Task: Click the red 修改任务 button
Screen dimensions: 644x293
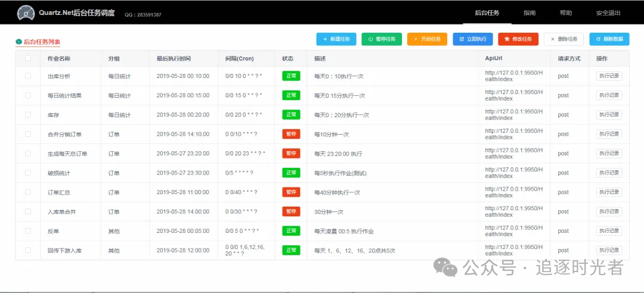Action: point(518,39)
